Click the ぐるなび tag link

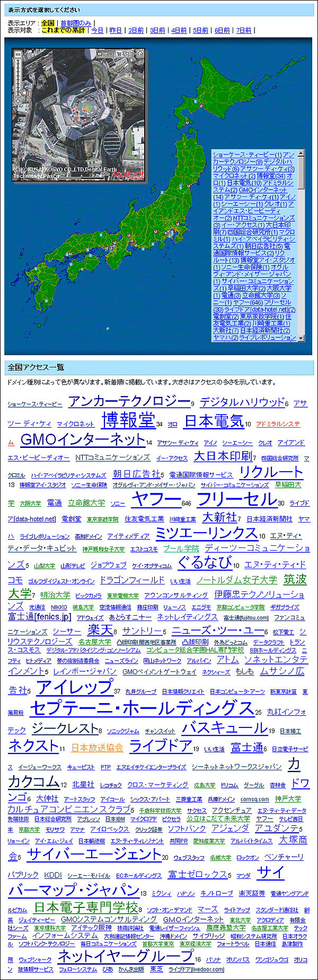[205, 562]
